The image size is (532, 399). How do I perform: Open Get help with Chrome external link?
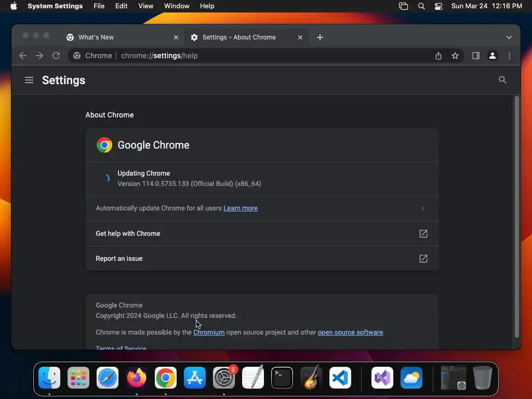click(x=423, y=234)
